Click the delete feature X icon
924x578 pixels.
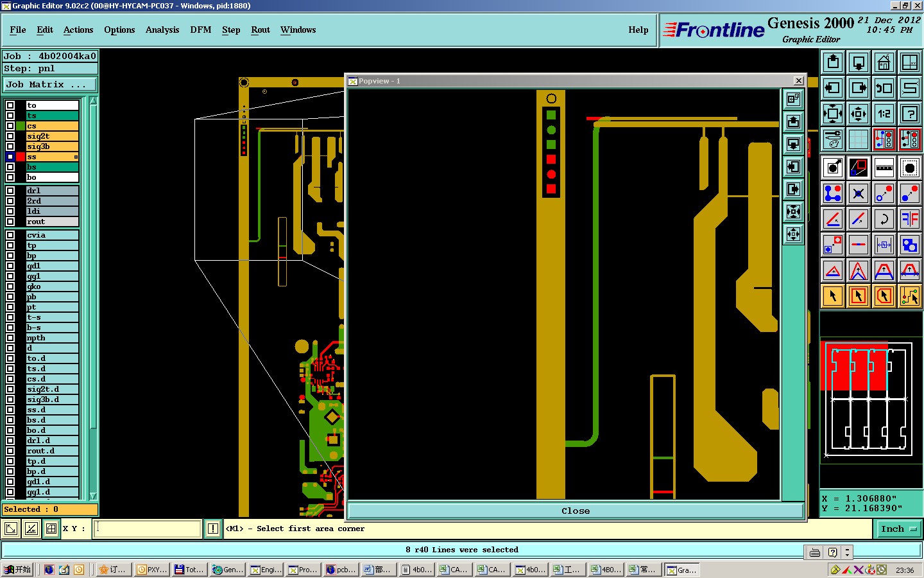[x=859, y=193]
